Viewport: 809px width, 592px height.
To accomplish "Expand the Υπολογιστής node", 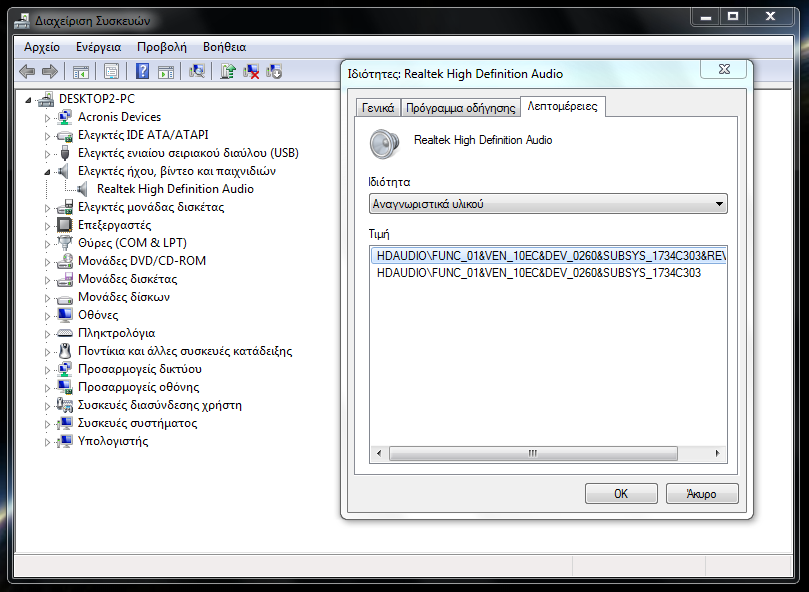I will coord(47,442).
